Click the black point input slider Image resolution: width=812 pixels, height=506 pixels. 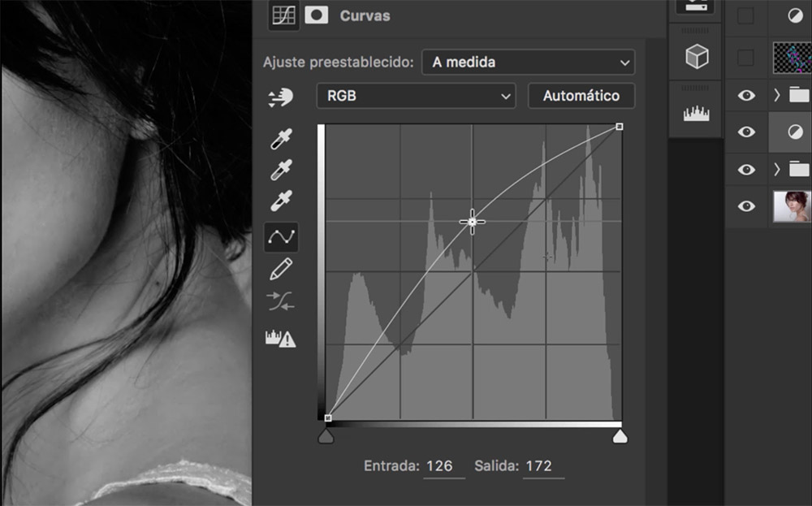[x=326, y=437]
